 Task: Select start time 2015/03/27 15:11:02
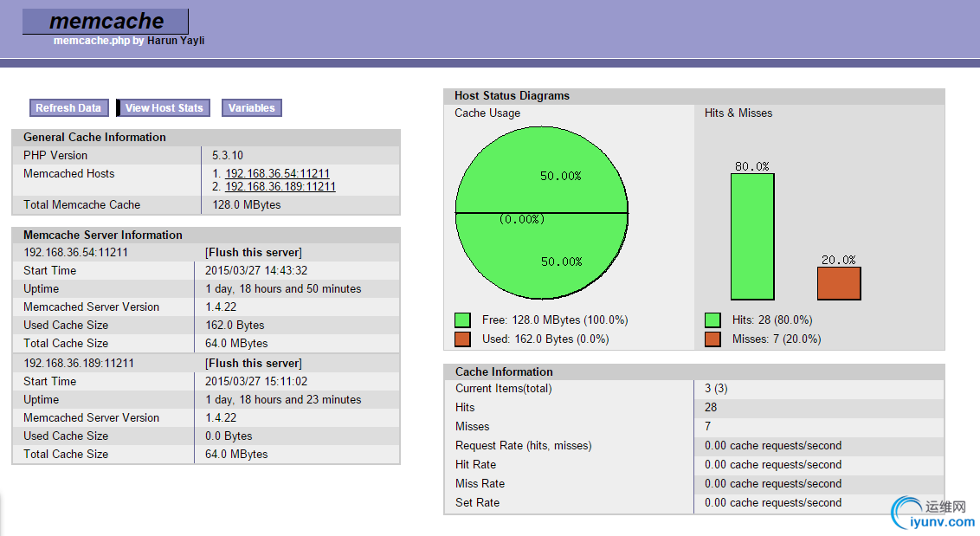pos(256,381)
